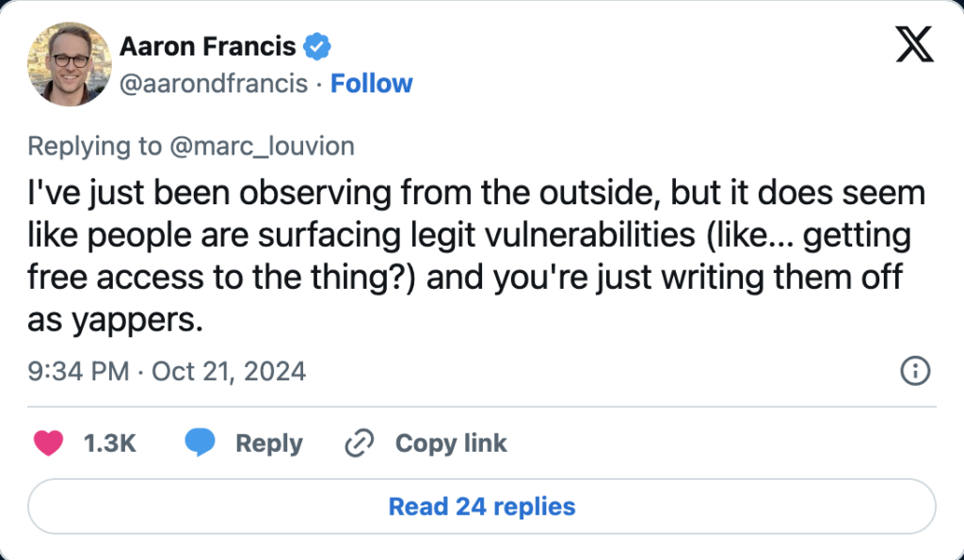Click the Replying to label text
Image resolution: width=964 pixels, height=560 pixels.
tap(95, 146)
